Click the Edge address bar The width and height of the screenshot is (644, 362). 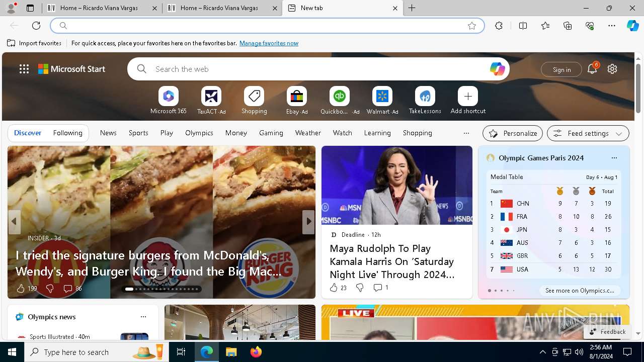point(267,26)
